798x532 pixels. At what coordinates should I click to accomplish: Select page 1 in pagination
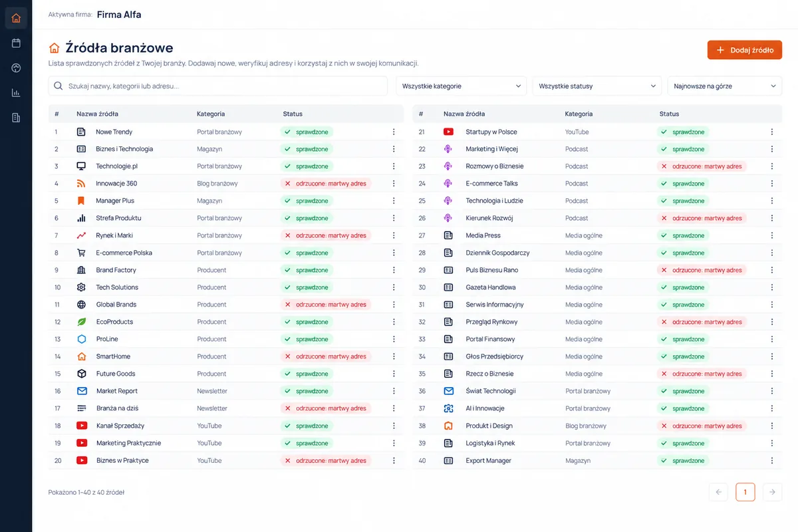pyautogui.click(x=745, y=492)
